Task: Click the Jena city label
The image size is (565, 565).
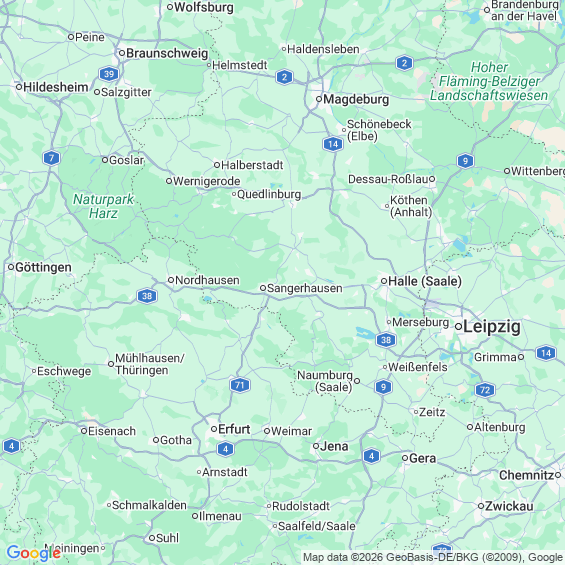Action: (x=334, y=446)
